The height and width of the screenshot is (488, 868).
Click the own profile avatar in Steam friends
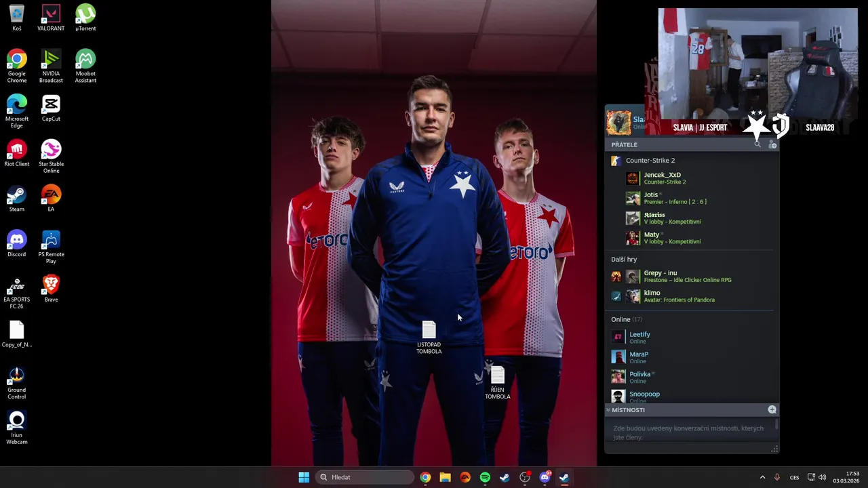tap(618, 123)
